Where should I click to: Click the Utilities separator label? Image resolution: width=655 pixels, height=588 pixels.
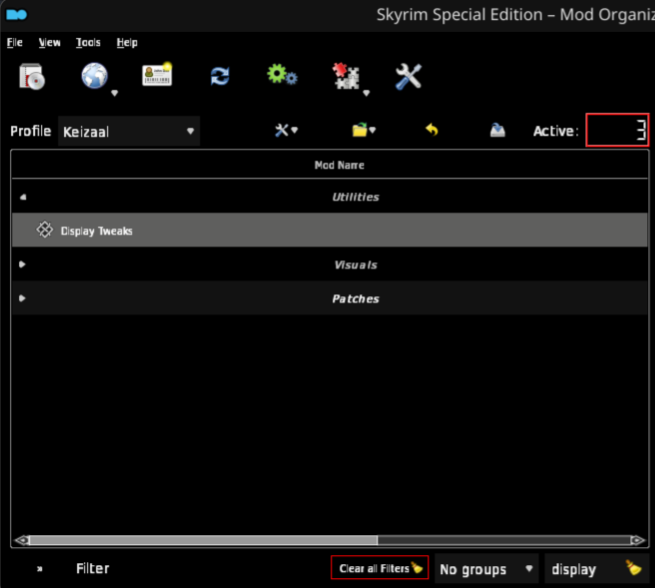point(355,197)
